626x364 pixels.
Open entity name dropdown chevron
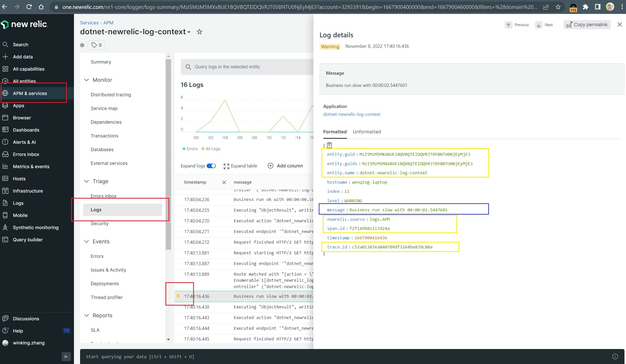coord(189,32)
